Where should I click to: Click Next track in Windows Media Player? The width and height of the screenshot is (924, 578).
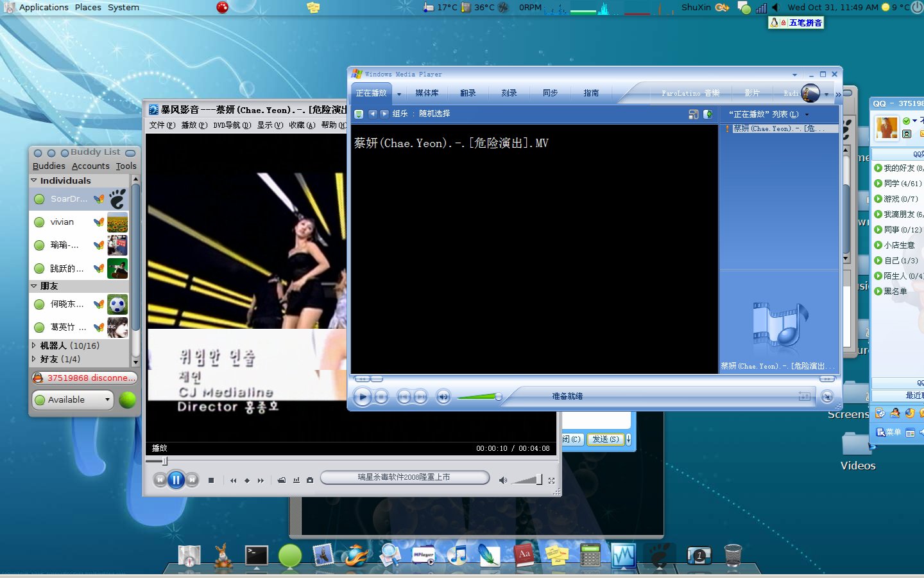[420, 397]
